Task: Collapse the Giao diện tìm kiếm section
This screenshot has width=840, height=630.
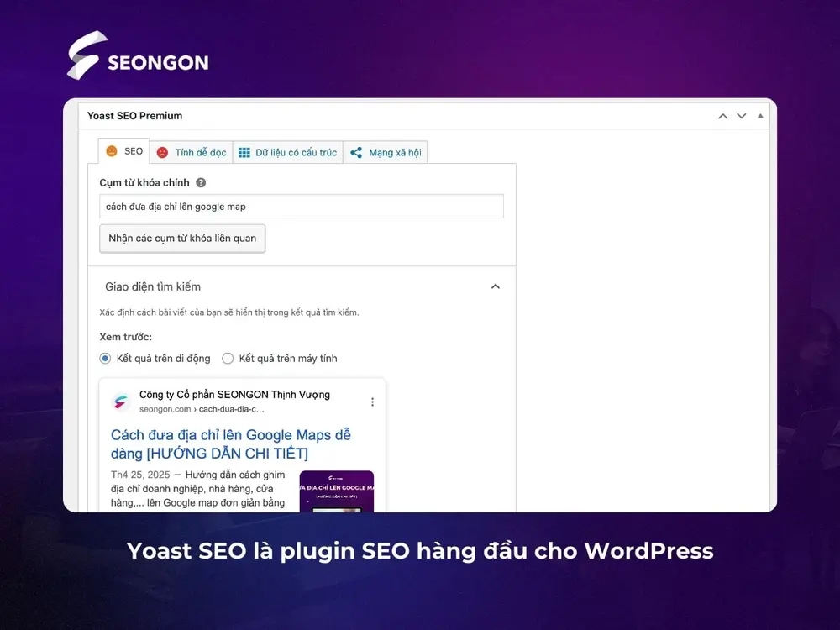Action: point(496,286)
